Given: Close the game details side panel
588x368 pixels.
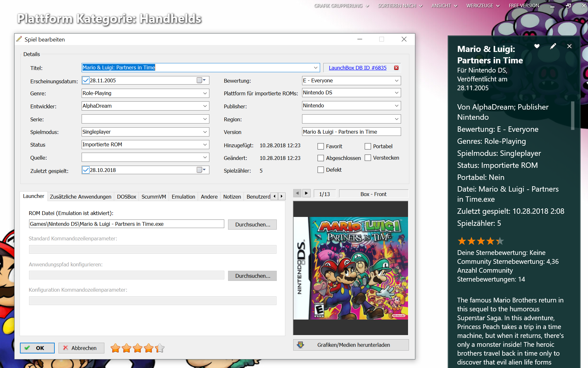Looking at the screenshot, I should 569,46.
